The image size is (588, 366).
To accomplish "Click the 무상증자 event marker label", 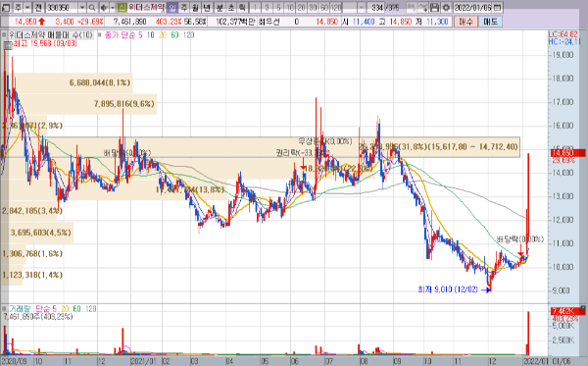I will (324, 141).
